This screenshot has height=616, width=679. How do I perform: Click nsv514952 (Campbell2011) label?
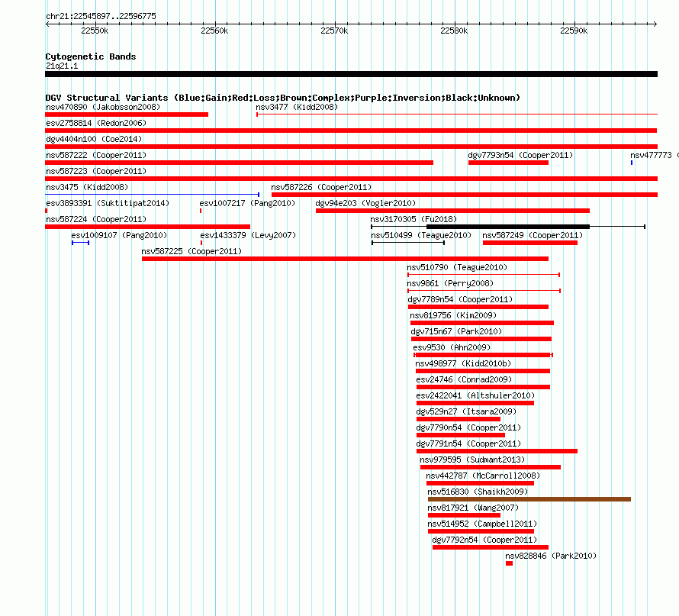(482, 524)
